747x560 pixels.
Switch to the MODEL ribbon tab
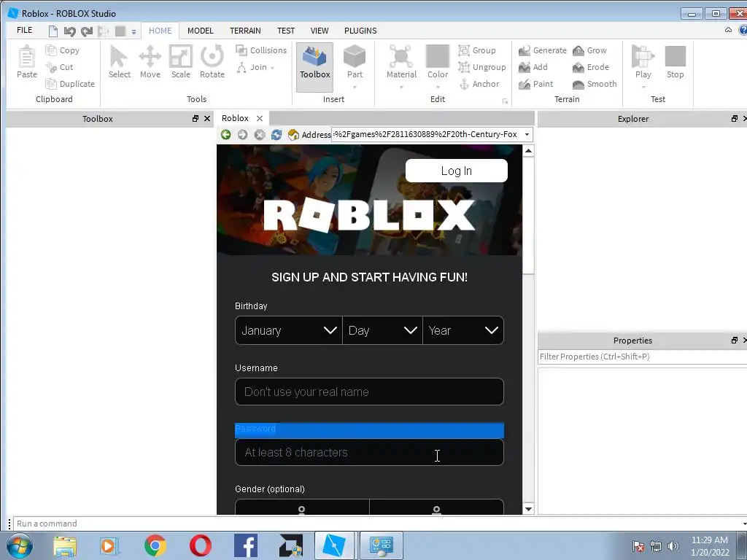[200, 31]
